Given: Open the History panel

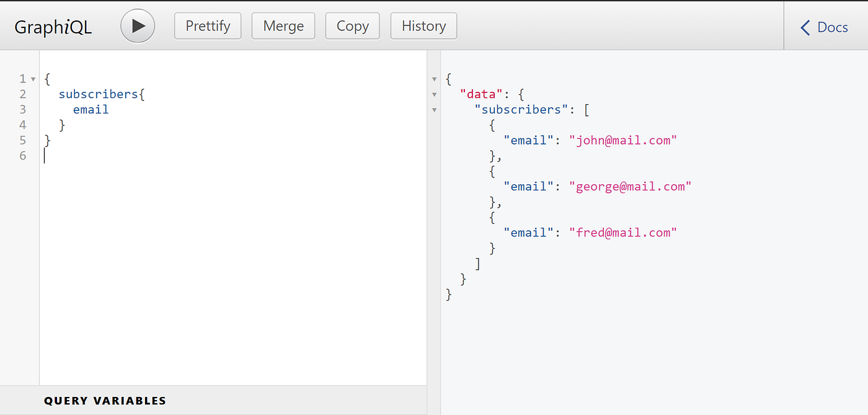Looking at the screenshot, I should coord(423,25).
